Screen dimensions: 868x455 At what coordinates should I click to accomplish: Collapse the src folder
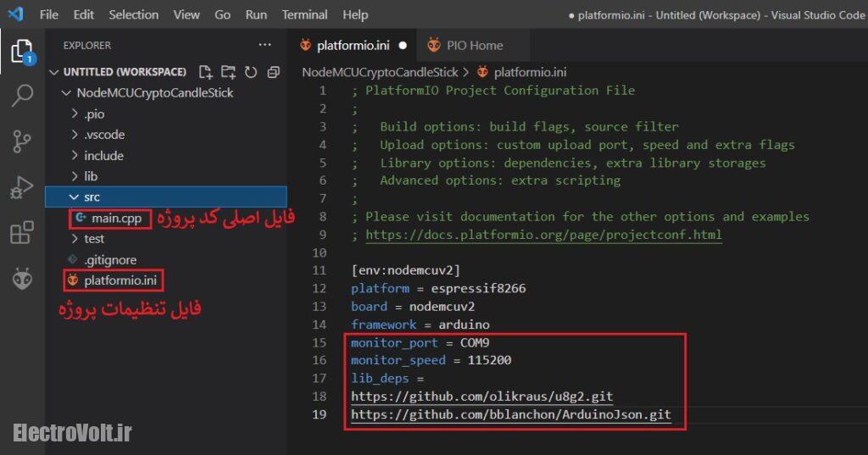tap(92, 197)
